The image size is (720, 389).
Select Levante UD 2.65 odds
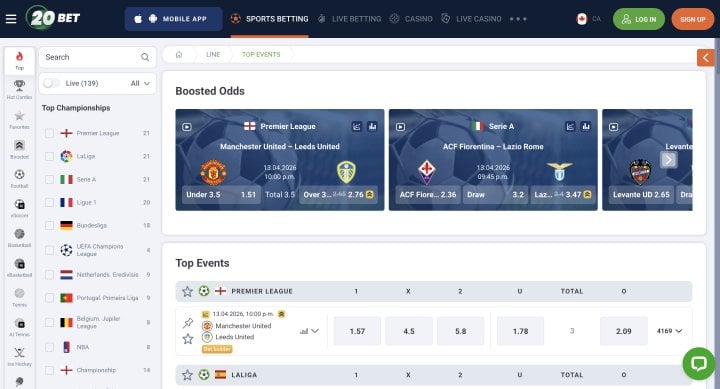coord(641,195)
